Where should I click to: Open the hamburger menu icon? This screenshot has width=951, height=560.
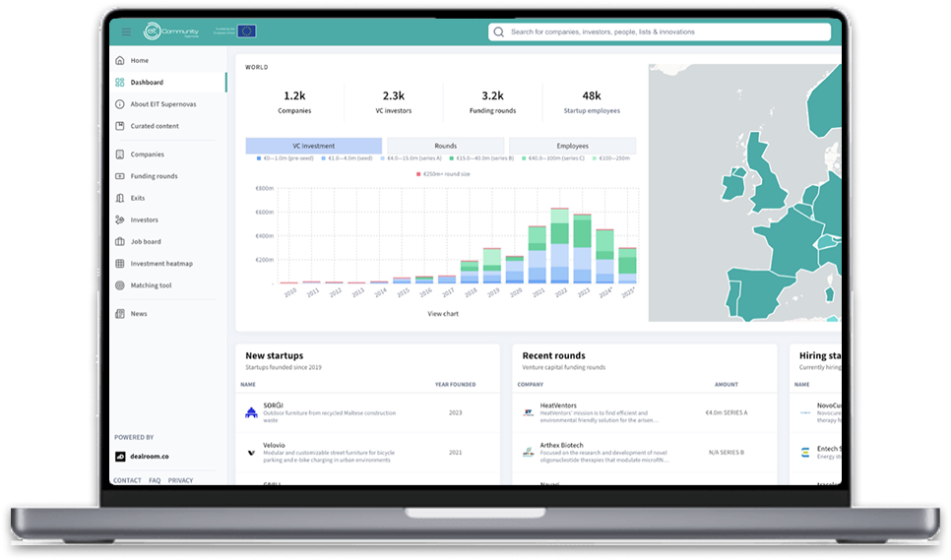[x=126, y=32]
